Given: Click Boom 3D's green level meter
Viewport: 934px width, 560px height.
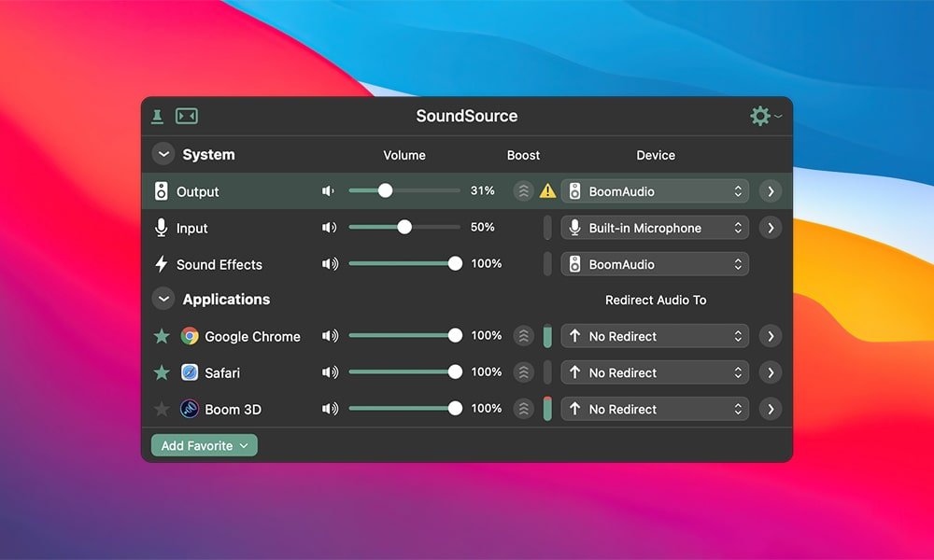Looking at the screenshot, I should coord(547,409).
